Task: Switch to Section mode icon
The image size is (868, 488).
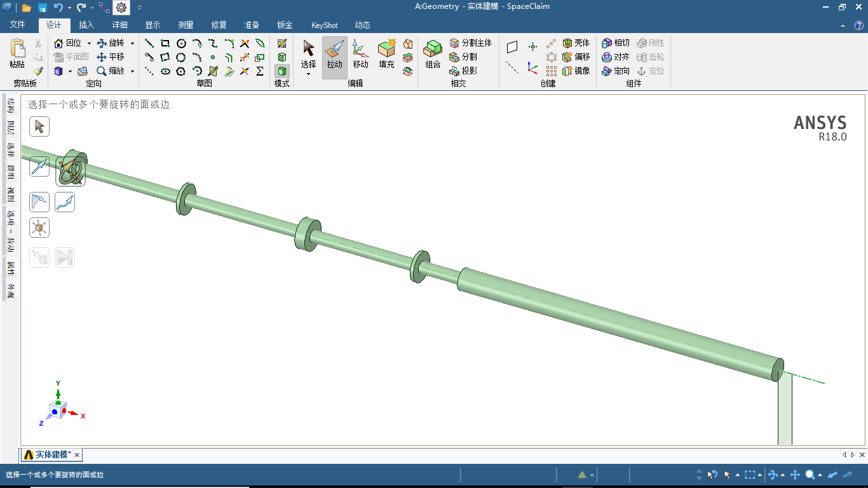Action: pos(282,57)
